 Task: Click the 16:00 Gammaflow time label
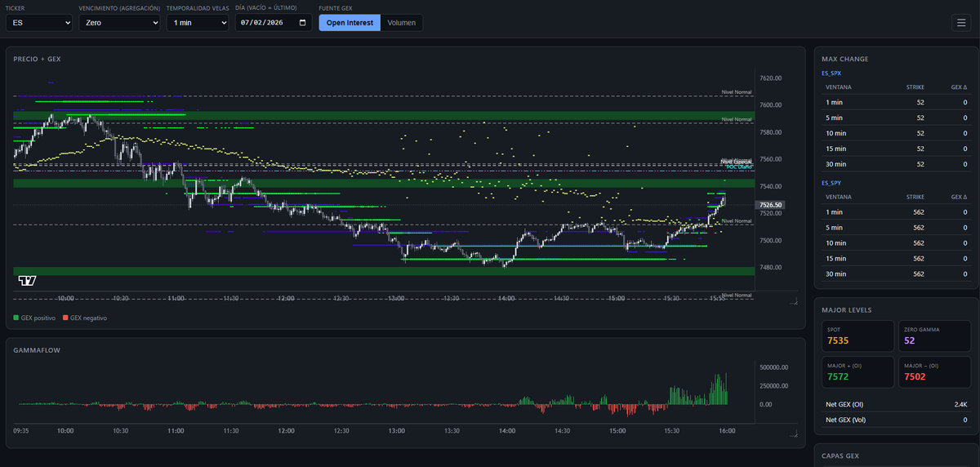[728, 430]
